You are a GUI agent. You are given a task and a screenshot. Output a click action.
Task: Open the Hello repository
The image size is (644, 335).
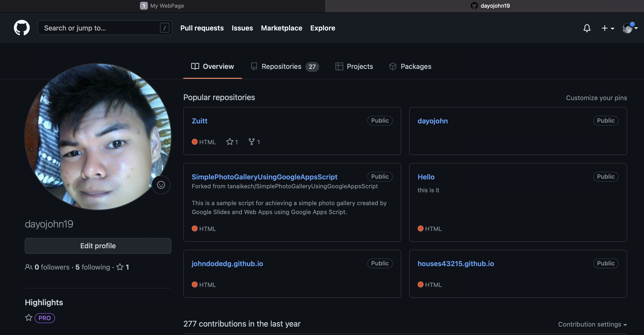pyautogui.click(x=426, y=177)
